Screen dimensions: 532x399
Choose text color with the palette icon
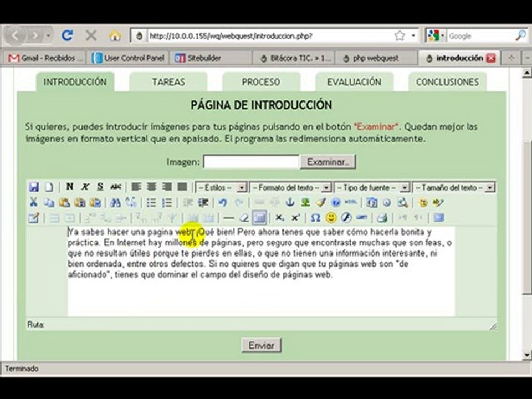423,203
